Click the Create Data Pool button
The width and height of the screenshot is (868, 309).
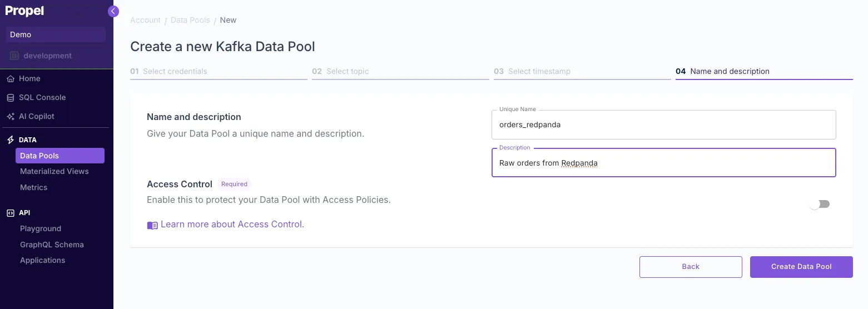tap(801, 267)
